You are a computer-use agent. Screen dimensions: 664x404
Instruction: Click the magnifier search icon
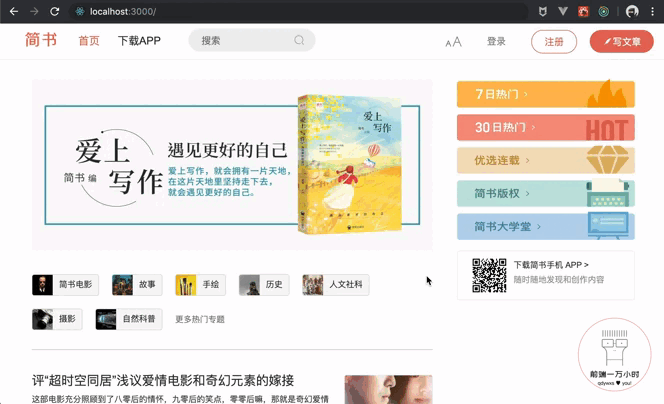pos(299,40)
